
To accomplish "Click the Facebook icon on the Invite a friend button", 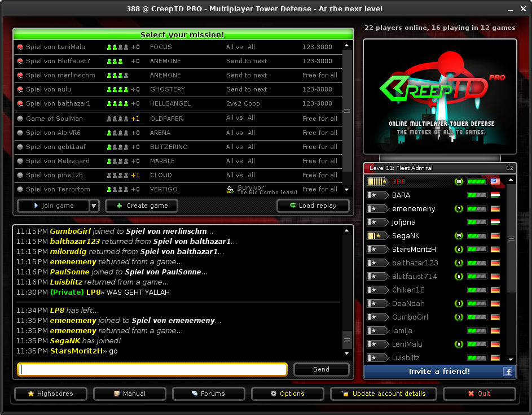I will pos(507,372).
